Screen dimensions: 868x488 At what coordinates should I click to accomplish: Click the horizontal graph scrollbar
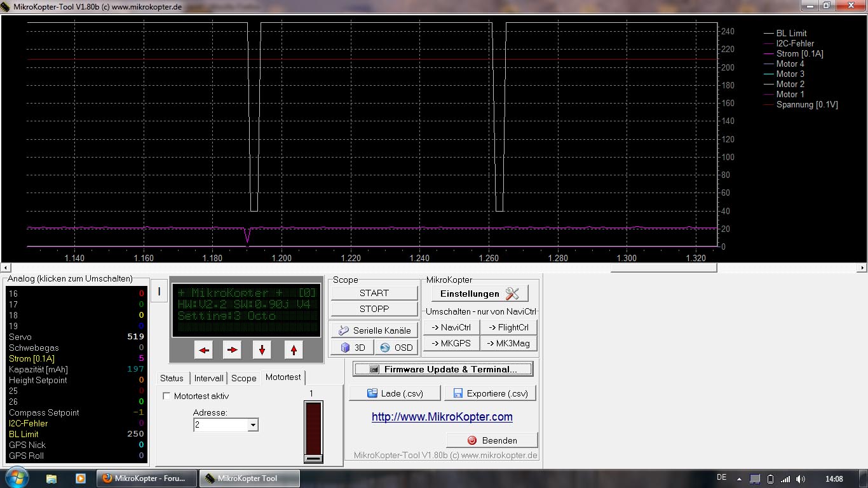click(663, 268)
